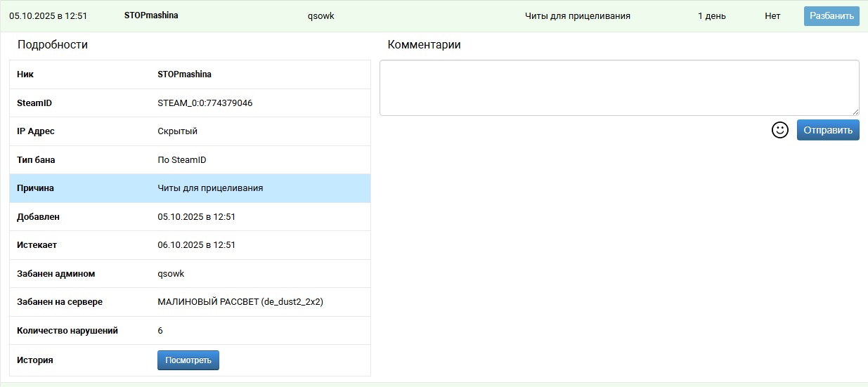Click the "По SteamID" ban type value
This screenshot has width=868, height=387.
tap(181, 160)
